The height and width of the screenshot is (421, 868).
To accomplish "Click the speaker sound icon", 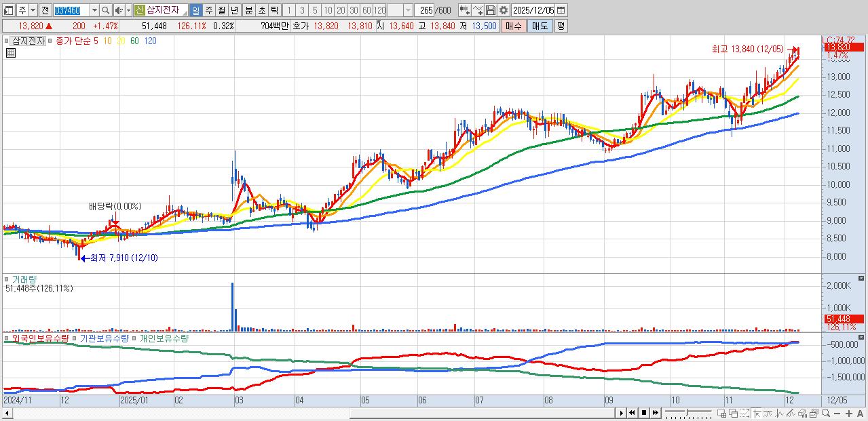I will tap(119, 10).
